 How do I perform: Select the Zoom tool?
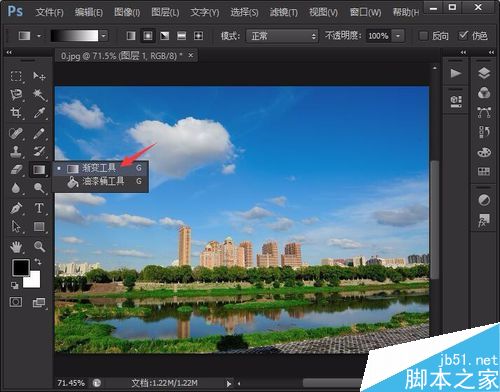39,247
